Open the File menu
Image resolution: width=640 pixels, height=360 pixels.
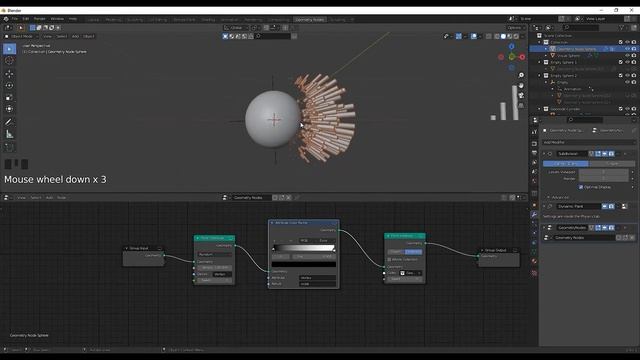point(15,19)
